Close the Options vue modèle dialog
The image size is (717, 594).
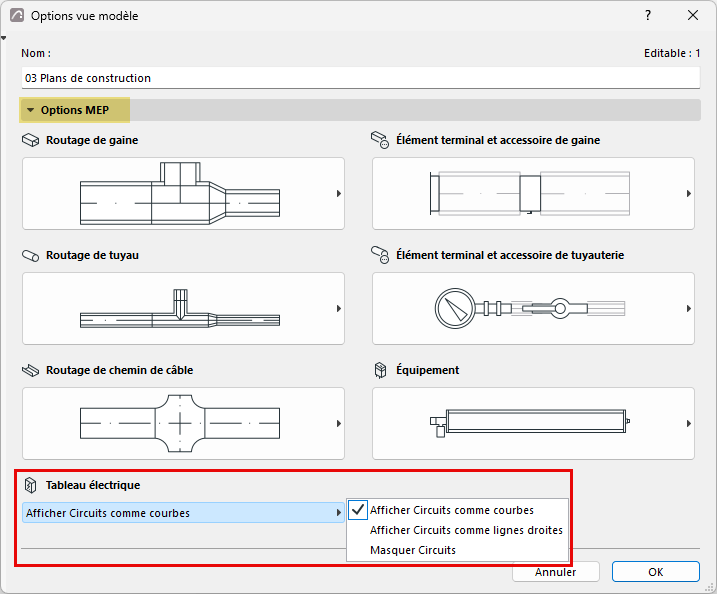coord(693,15)
